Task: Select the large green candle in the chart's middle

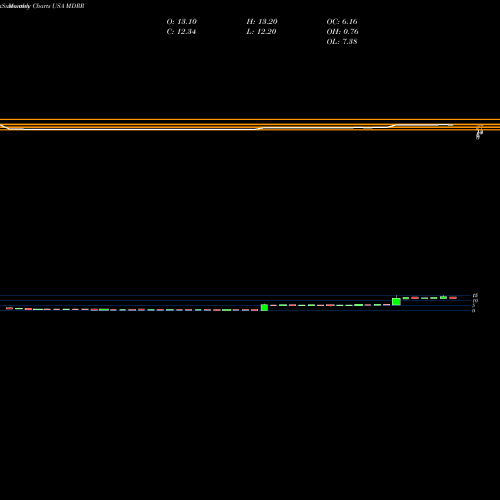Action: [x=264, y=307]
